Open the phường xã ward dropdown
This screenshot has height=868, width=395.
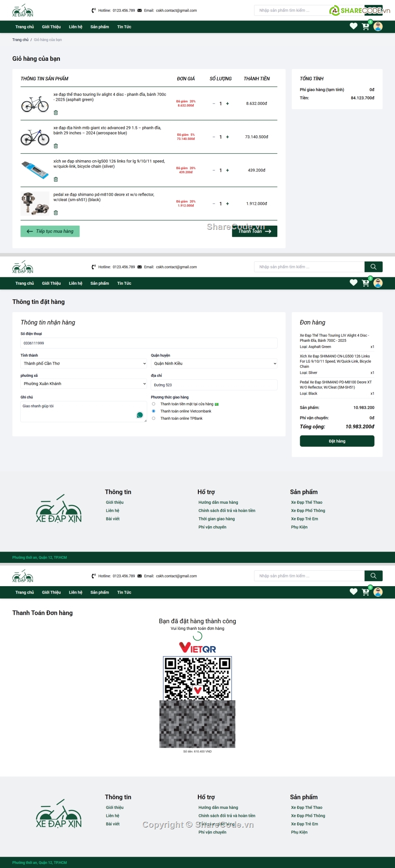pyautogui.click(x=84, y=384)
